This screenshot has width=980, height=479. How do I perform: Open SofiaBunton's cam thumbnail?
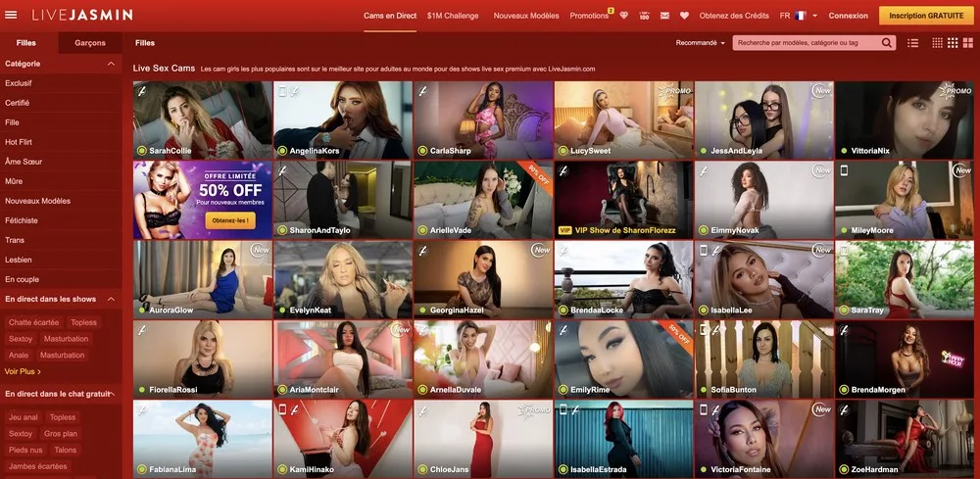763,359
